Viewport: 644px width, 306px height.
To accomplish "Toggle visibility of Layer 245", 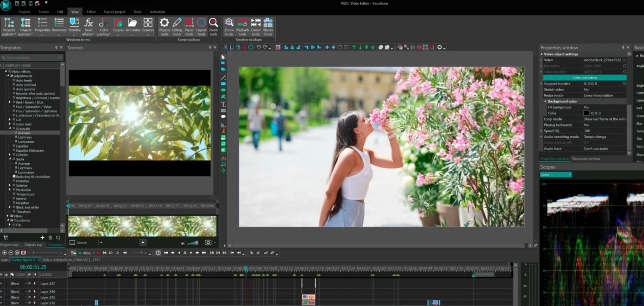I will [x=2, y=297].
